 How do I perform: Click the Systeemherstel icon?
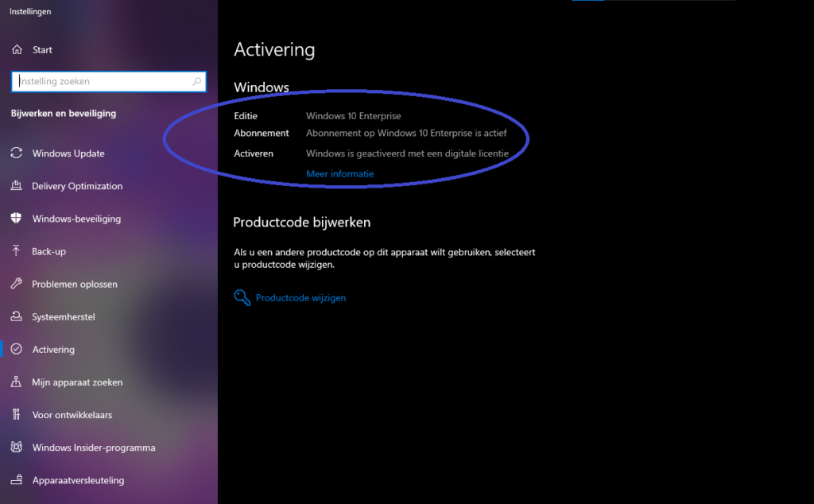point(17,316)
